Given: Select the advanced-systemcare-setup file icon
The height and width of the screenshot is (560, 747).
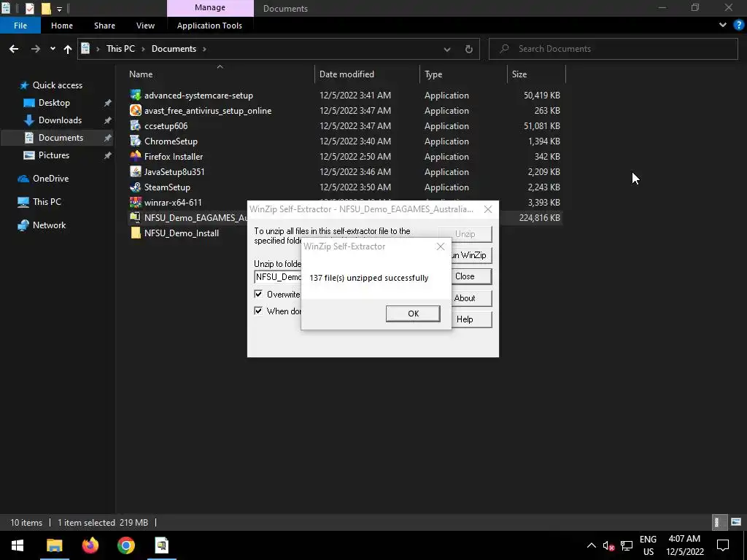Looking at the screenshot, I should (x=136, y=96).
